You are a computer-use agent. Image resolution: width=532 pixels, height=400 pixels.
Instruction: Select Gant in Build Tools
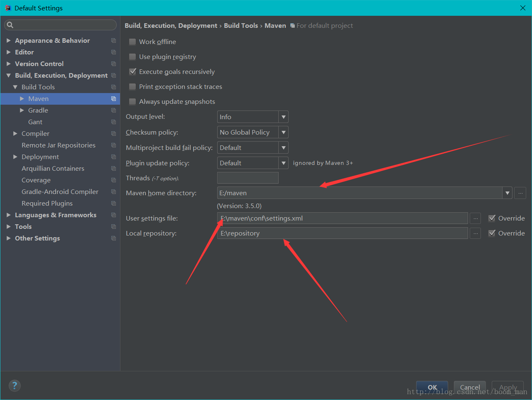click(35, 122)
